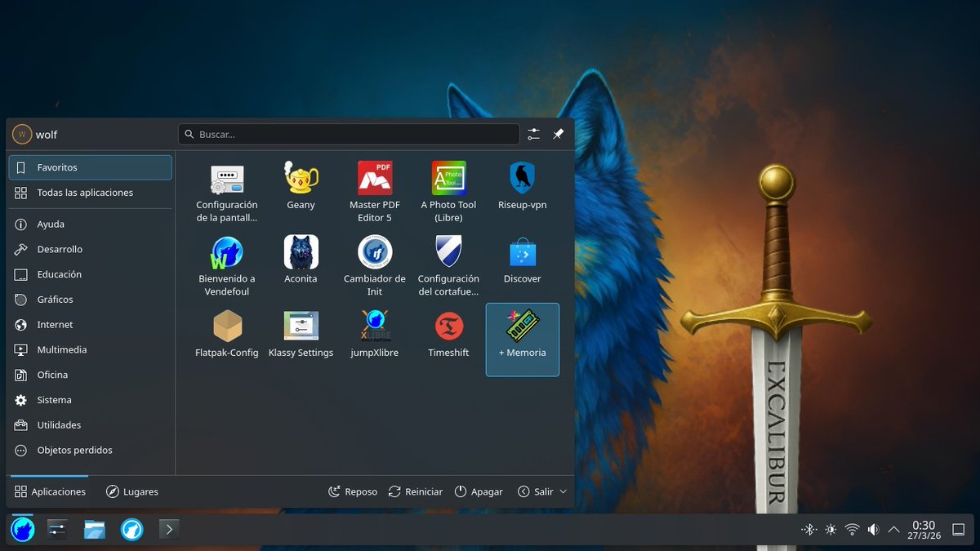Open the Sistema category
This screenshot has width=980, height=551.
click(91, 400)
